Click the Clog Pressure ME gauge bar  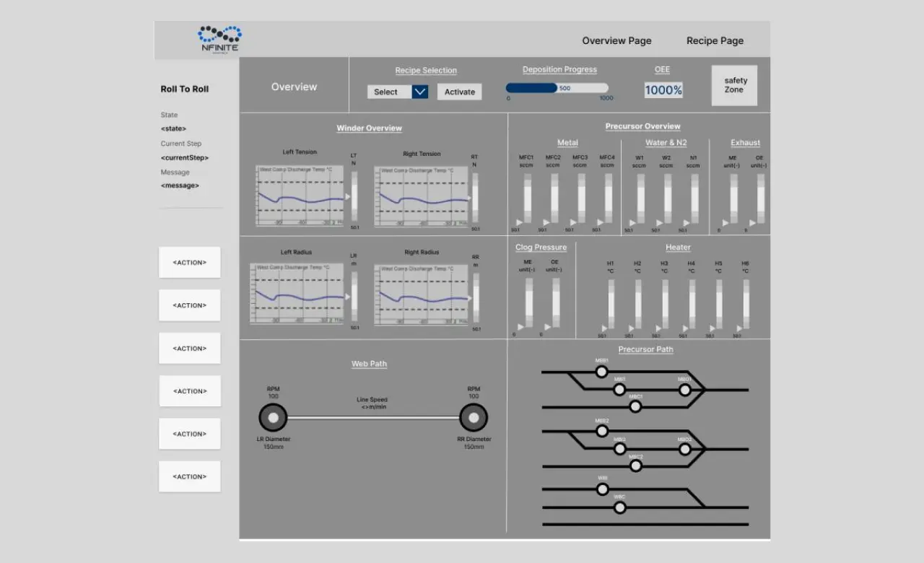point(528,303)
